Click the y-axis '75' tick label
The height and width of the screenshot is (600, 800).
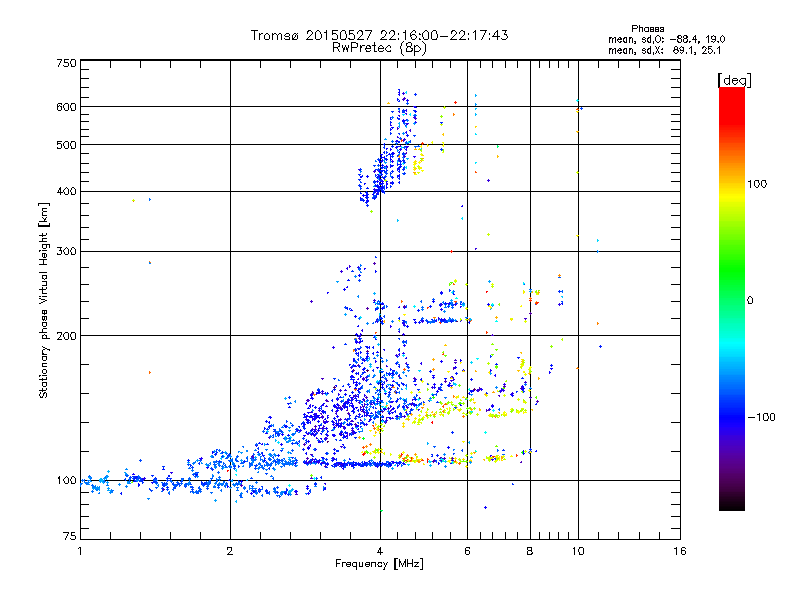pyautogui.click(x=70, y=536)
